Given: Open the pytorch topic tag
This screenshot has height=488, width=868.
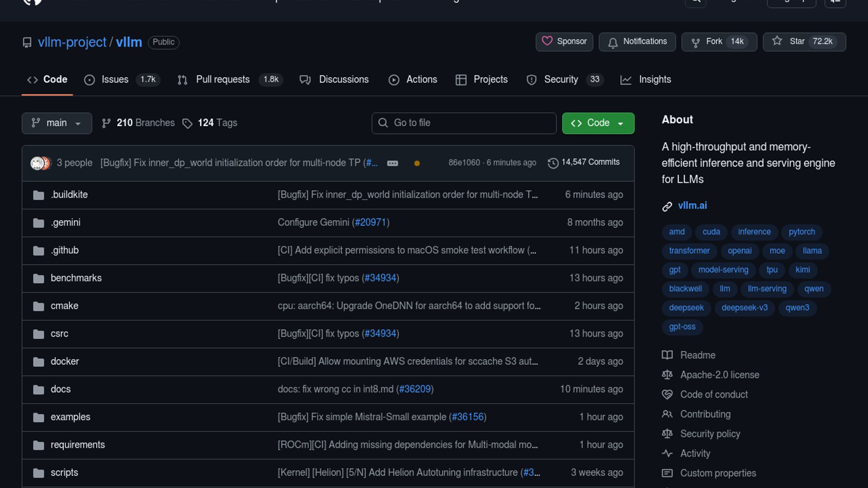Looking at the screenshot, I should click(802, 232).
